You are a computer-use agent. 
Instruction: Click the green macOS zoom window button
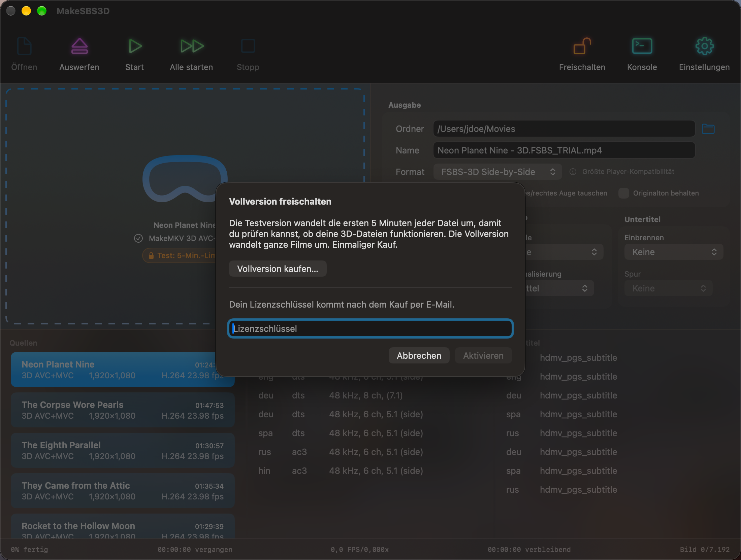[x=42, y=11]
